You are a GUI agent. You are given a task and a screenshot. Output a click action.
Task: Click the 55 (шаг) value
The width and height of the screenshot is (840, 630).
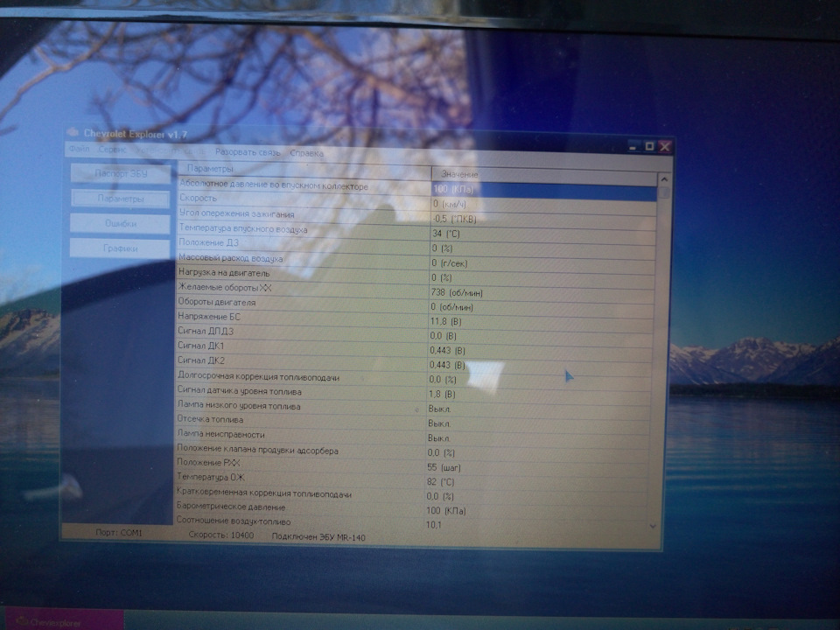tap(444, 467)
